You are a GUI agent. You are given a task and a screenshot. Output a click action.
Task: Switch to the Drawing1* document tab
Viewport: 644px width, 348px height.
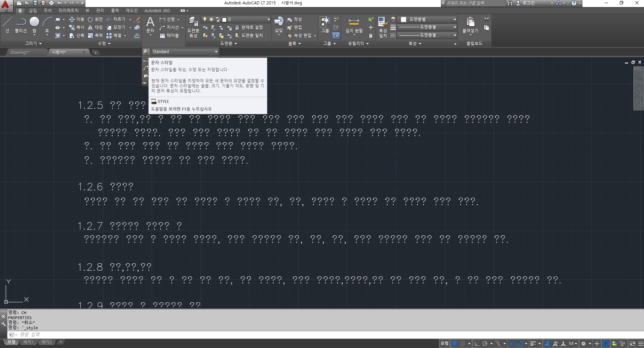20,52
